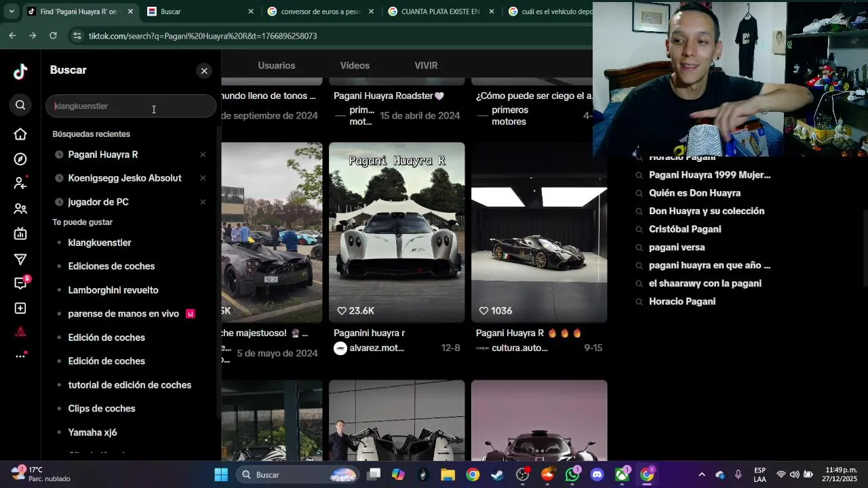Select recent search jugador de PC
This screenshot has width=868, height=488.
click(98, 202)
